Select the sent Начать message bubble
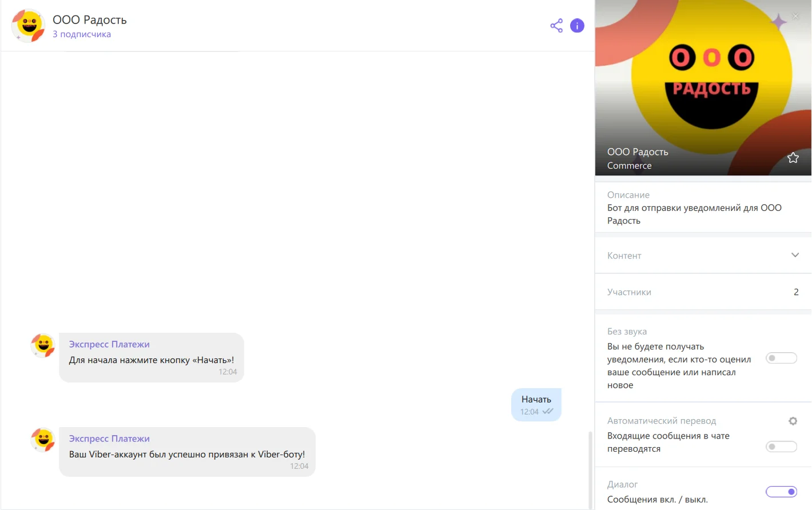The height and width of the screenshot is (510, 812). [536, 405]
